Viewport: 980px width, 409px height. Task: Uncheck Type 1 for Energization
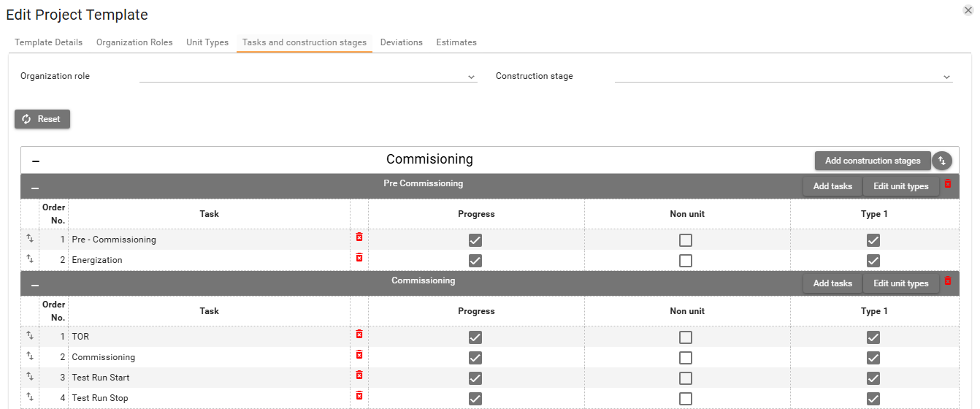point(873,261)
